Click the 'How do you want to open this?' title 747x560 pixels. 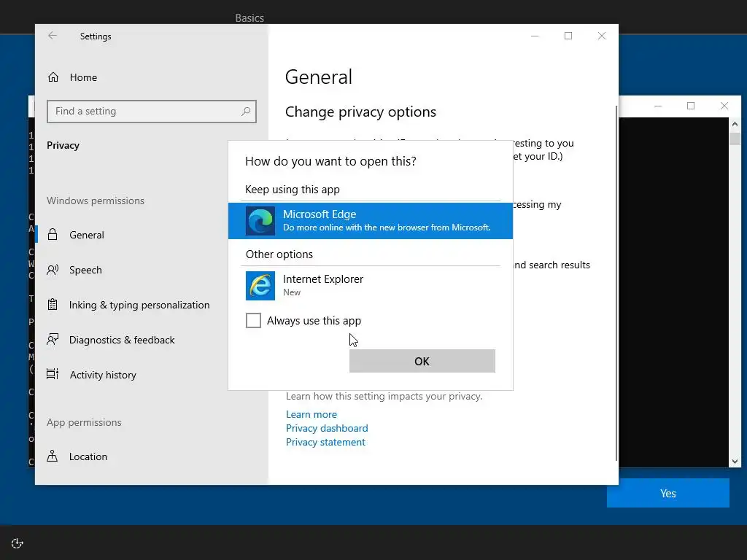pyautogui.click(x=330, y=161)
